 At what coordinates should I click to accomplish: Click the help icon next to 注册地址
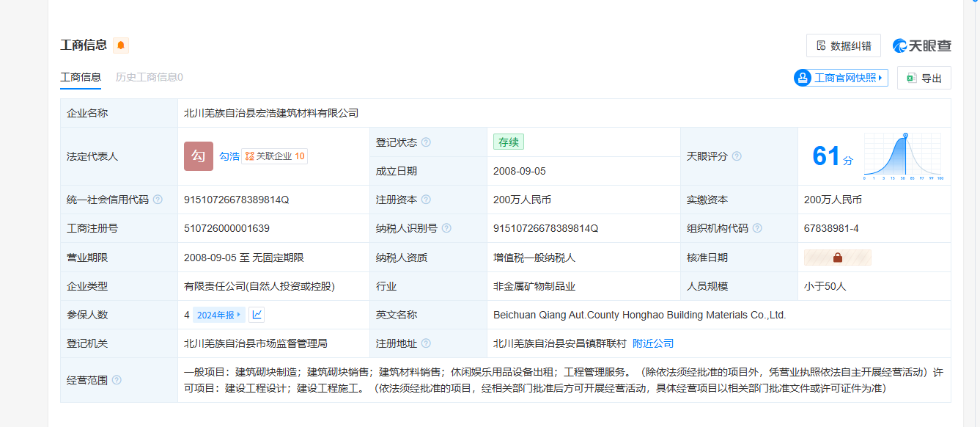coord(426,343)
